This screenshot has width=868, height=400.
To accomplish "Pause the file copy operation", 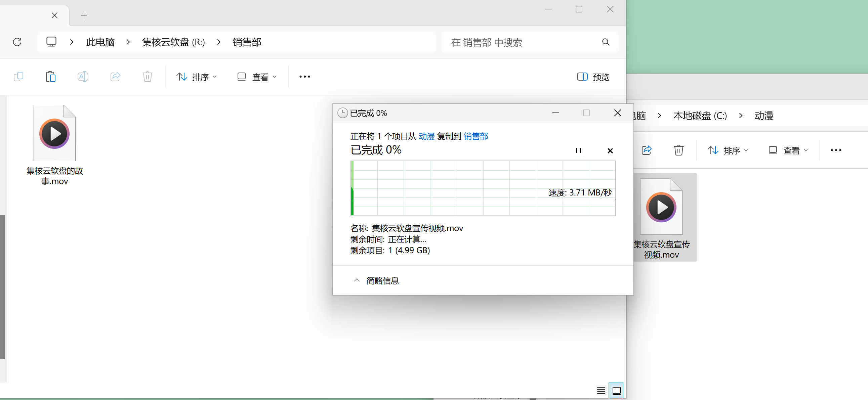I will pos(578,150).
